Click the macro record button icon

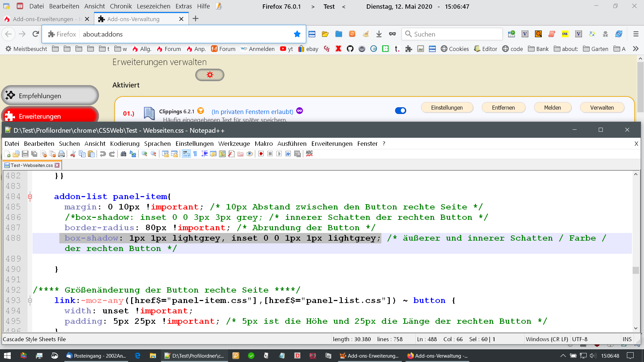point(261,154)
